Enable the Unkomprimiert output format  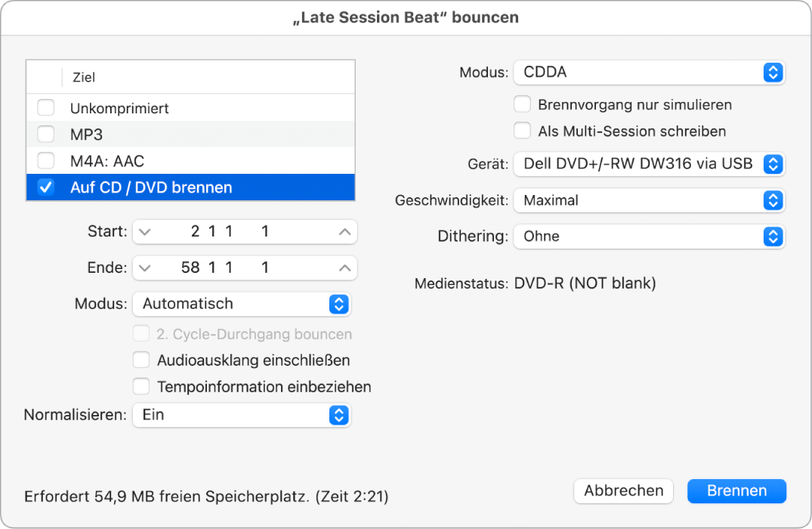tap(45, 107)
